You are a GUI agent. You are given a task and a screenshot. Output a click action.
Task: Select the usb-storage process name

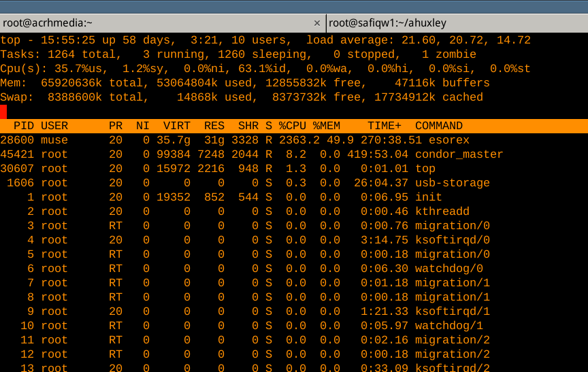point(453,183)
